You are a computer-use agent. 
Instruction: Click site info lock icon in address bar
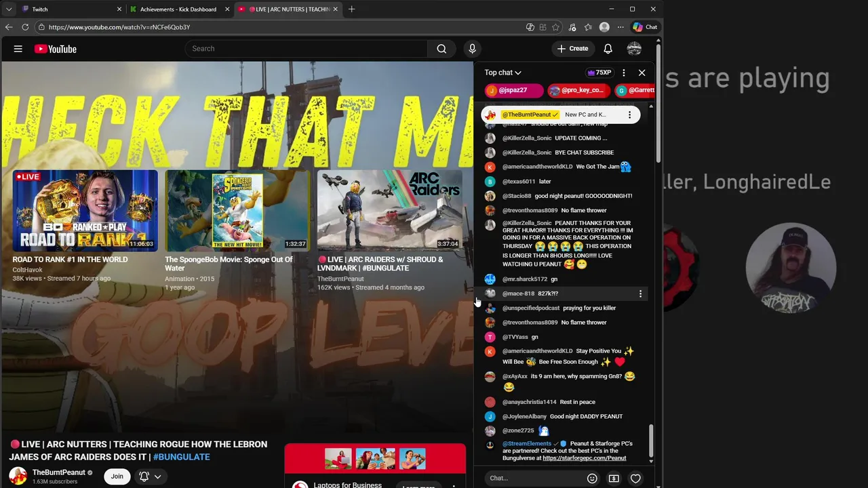[41, 27]
